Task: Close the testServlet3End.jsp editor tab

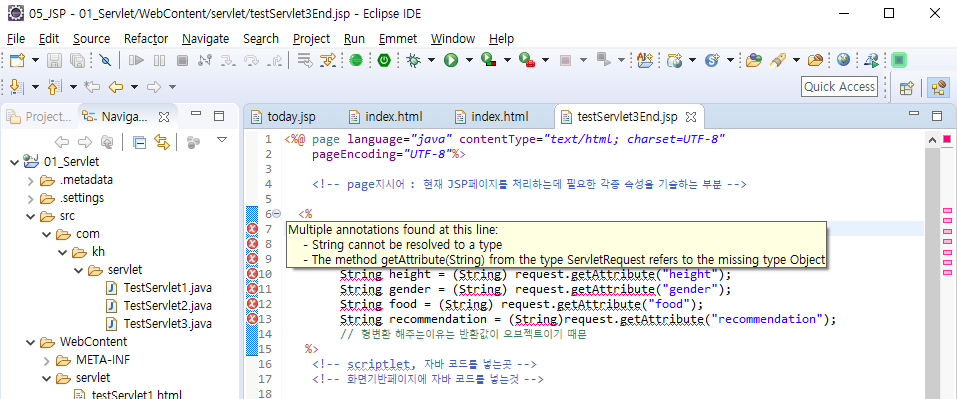Action: tap(691, 117)
